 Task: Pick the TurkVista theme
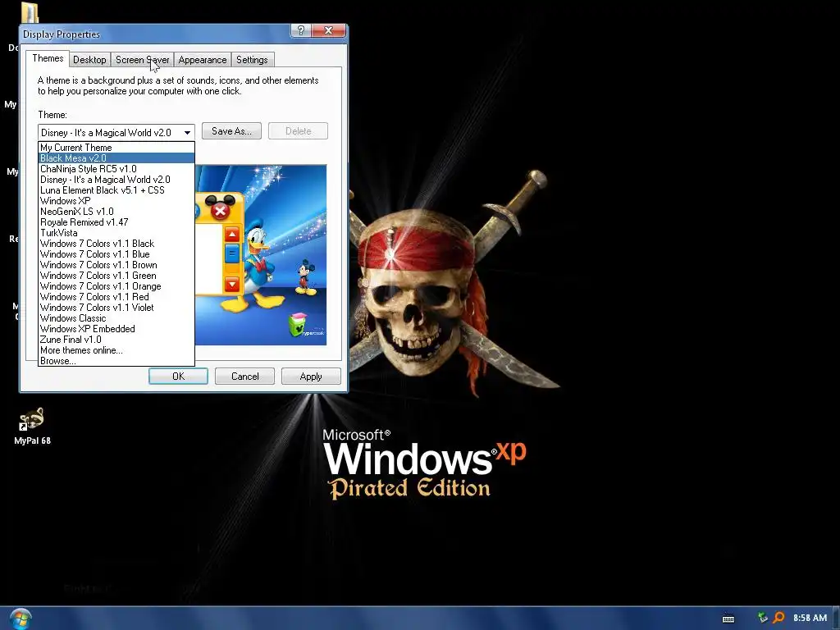coord(116,233)
